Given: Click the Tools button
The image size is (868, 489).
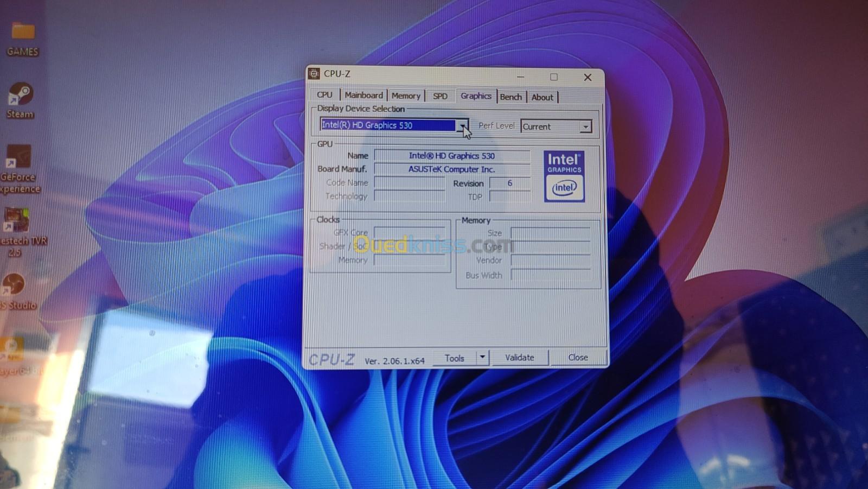Looking at the screenshot, I should (454, 358).
